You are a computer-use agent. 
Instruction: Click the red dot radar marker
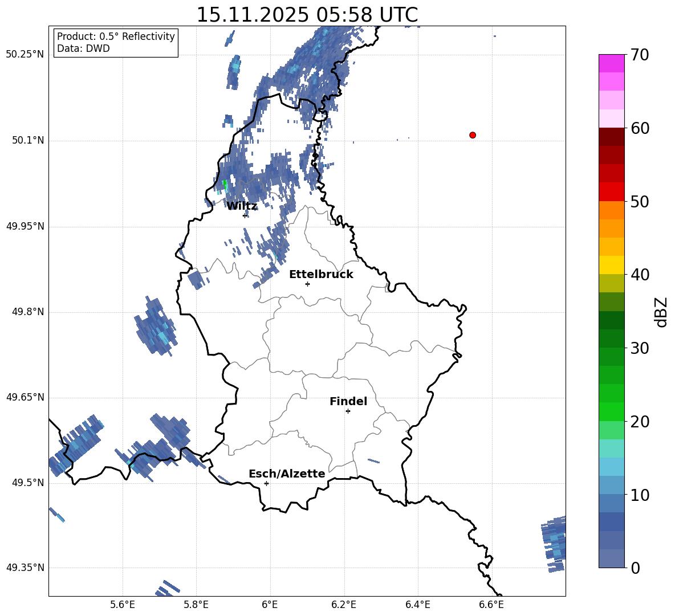point(473,135)
